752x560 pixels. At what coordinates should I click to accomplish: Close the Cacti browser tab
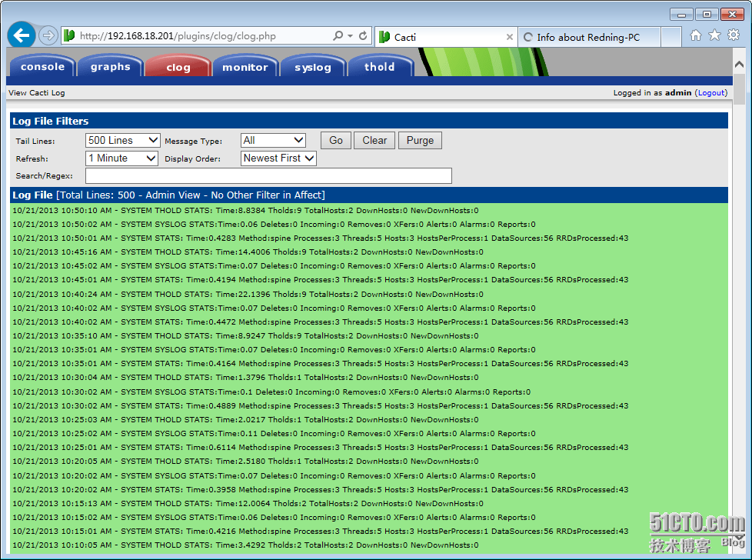[x=509, y=37]
